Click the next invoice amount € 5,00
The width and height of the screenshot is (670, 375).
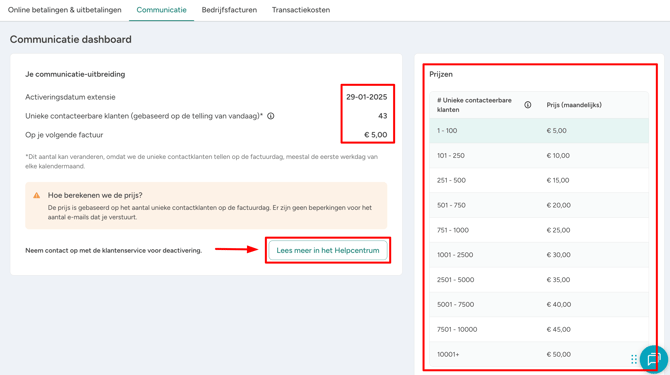point(376,135)
